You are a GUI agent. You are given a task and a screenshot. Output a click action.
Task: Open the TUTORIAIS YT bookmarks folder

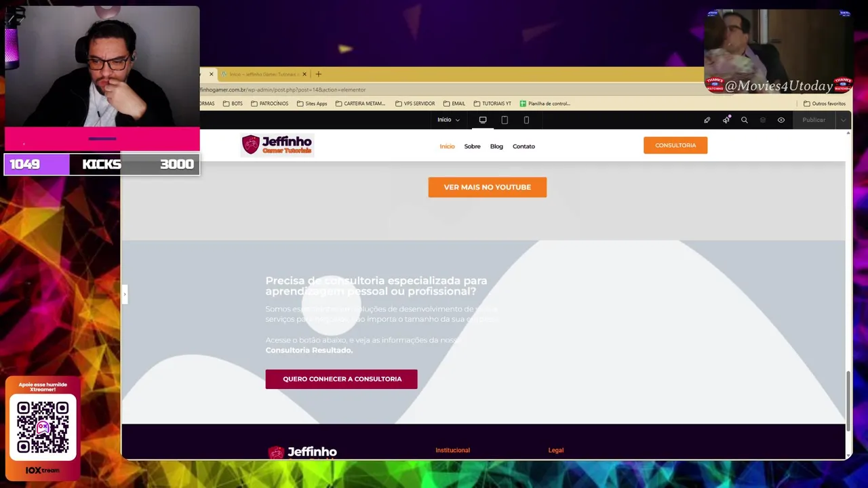(492, 104)
